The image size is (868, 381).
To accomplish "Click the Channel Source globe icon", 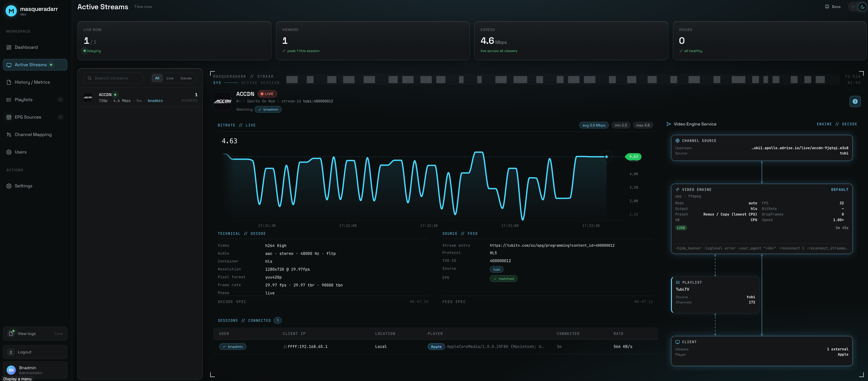I will (x=677, y=141).
